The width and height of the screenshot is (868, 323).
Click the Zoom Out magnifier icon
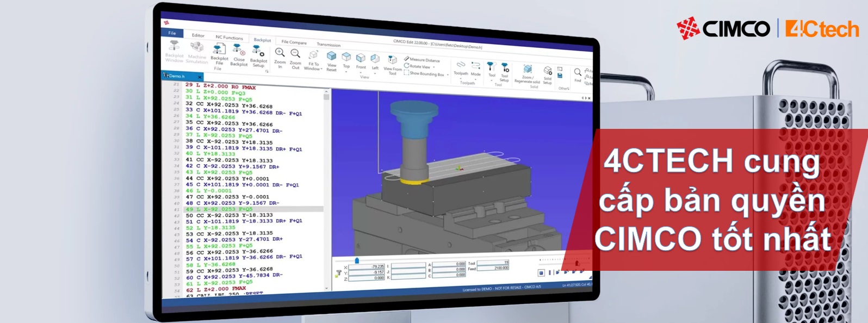point(295,54)
